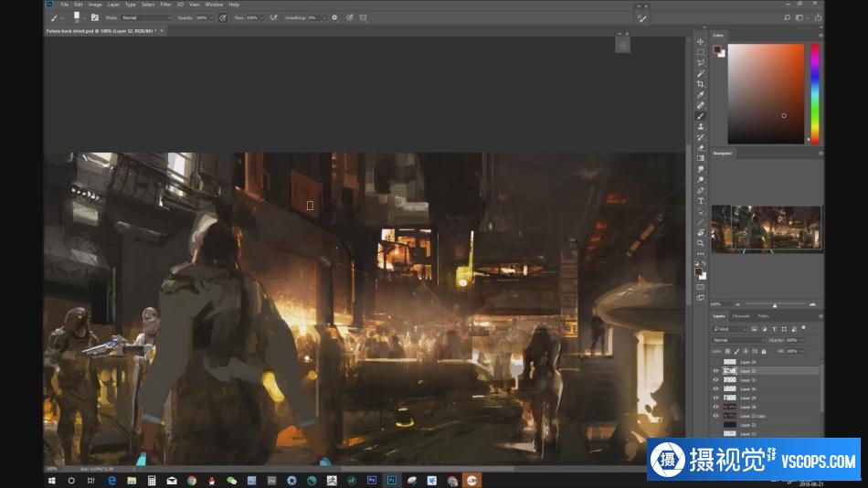Select the Lasso tool

700,62
